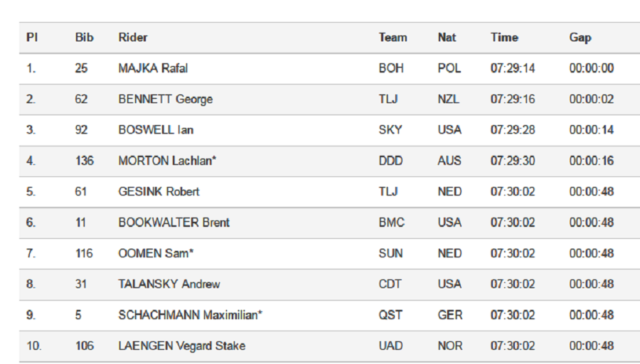
Task: Open SCHACHMANN Maximilian rider entry
Action: pyautogui.click(x=190, y=315)
